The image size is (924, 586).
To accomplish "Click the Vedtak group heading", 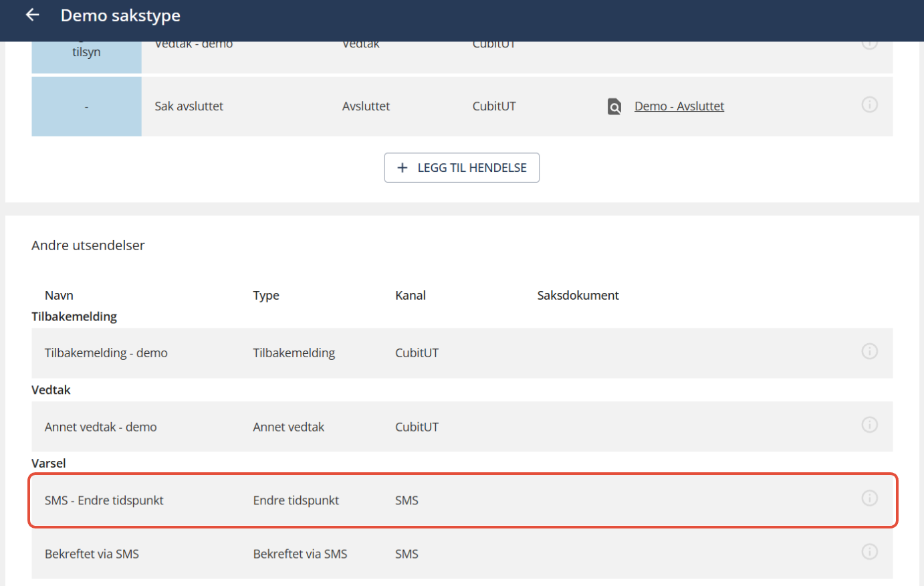I will pyautogui.click(x=51, y=390).
